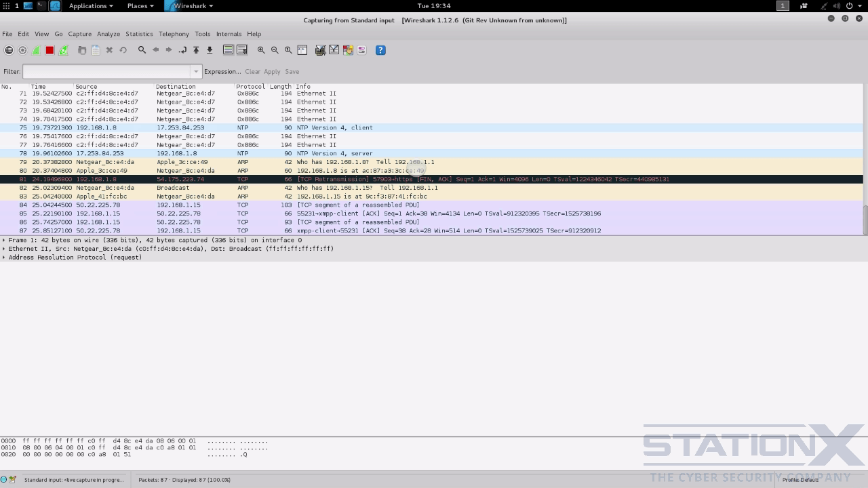Open the Edit menu
868x488 pixels.
(x=24, y=34)
